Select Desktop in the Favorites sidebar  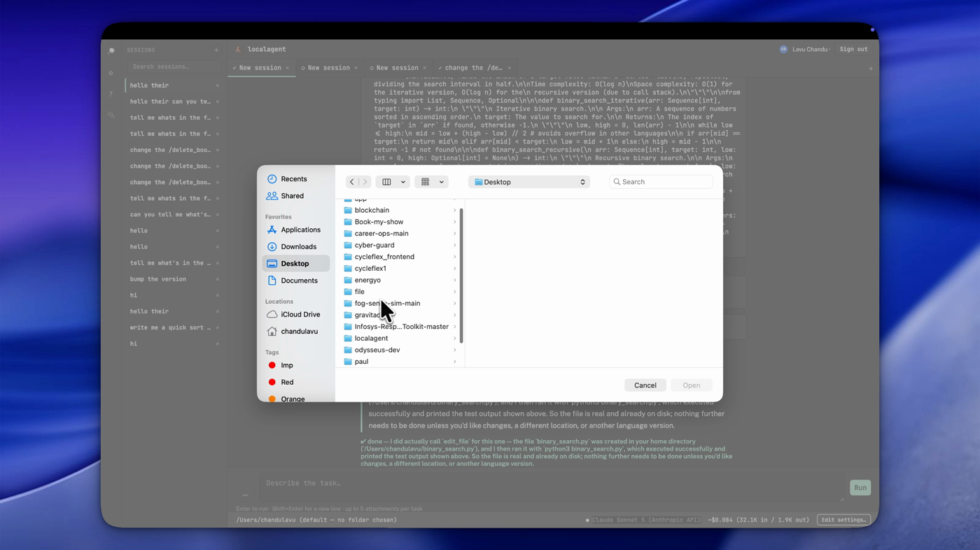(295, 264)
